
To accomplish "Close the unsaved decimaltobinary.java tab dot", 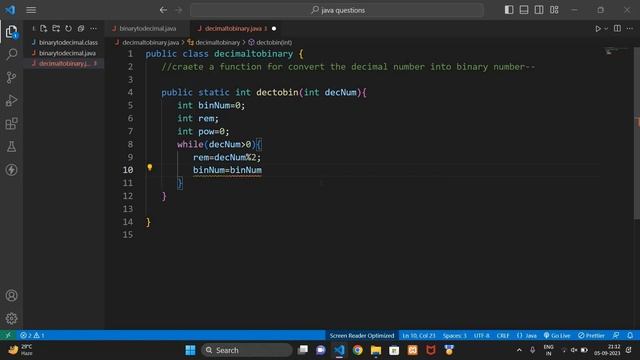I will pyautogui.click(x=274, y=29).
